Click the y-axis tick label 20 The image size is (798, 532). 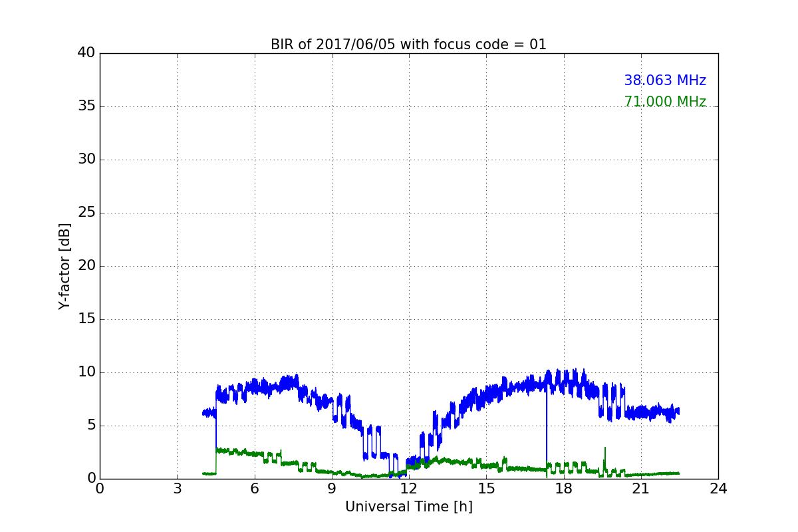pyautogui.click(x=86, y=266)
